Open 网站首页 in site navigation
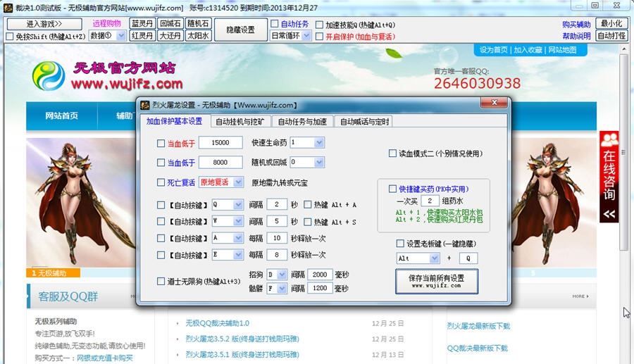Viewport: 634px width, 364px height. click(61, 116)
